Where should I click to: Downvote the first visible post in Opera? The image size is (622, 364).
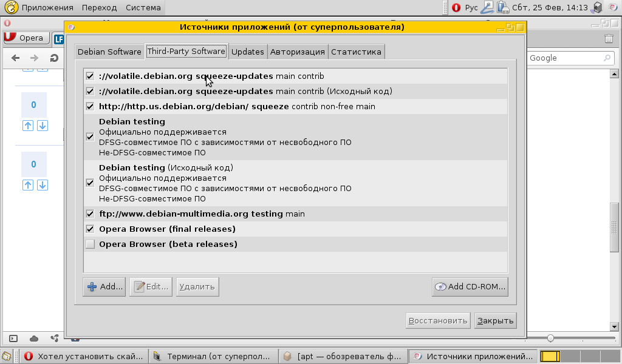tap(43, 126)
